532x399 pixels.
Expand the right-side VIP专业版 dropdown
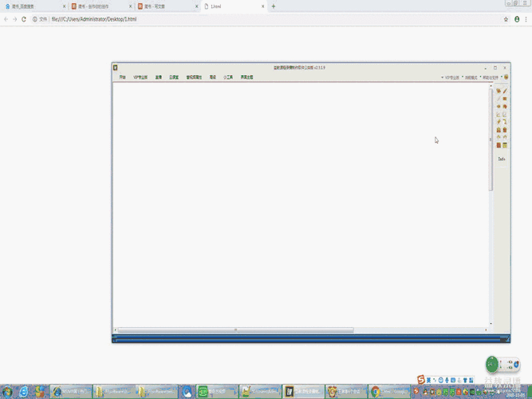click(x=451, y=77)
